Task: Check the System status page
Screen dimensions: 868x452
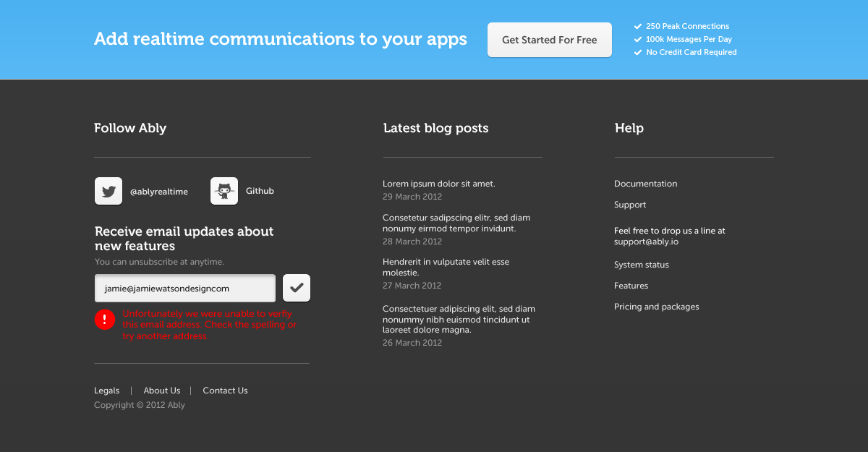Action: click(642, 265)
